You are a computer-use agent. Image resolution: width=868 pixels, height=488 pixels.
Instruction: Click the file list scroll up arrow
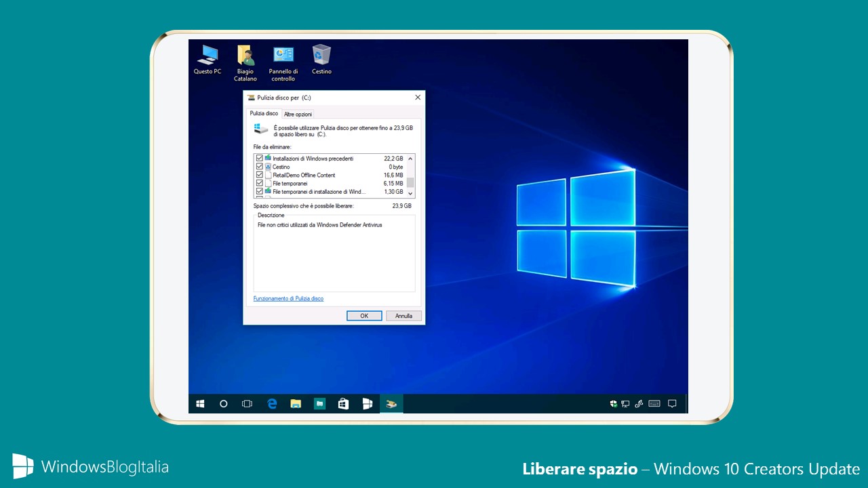coord(410,159)
